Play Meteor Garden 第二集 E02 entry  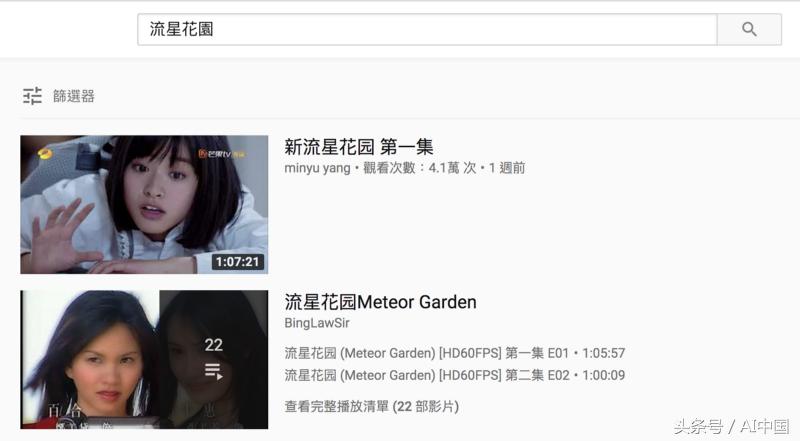(x=455, y=375)
